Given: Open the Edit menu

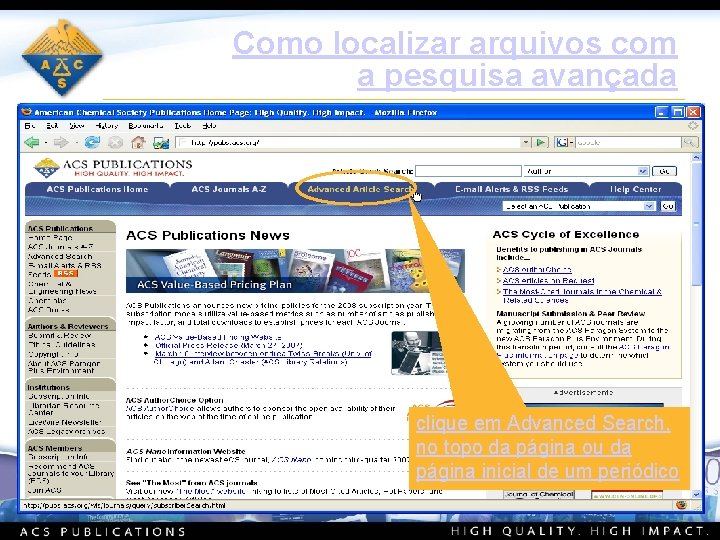Looking at the screenshot, I should [52, 125].
